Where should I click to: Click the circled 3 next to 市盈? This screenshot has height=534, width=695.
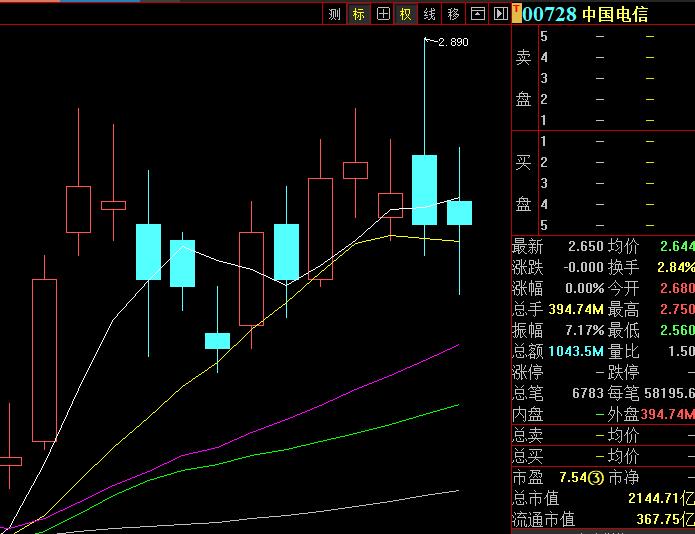[596, 478]
